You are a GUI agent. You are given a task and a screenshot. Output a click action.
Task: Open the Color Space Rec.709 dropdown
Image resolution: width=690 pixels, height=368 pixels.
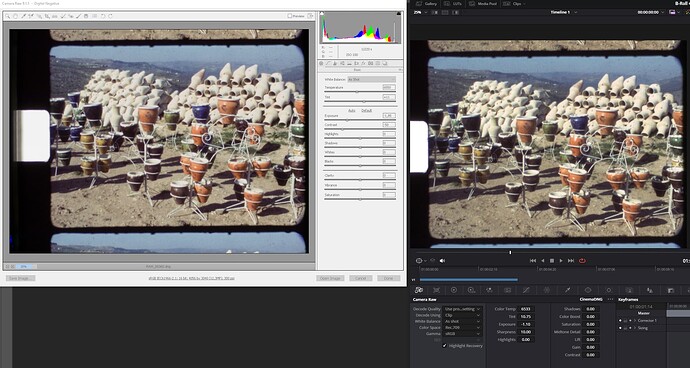(x=462, y=328)
